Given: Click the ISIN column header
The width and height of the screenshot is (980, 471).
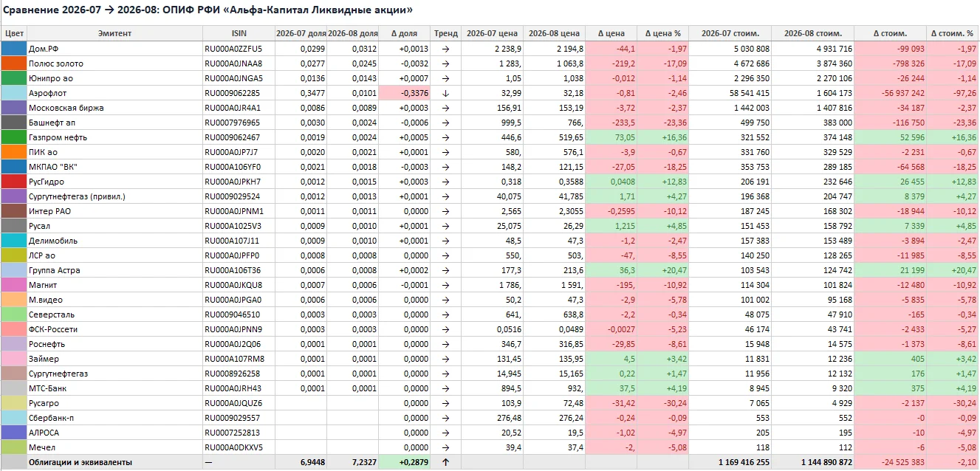Looking at the screenshot, I should tap(239, 33).
